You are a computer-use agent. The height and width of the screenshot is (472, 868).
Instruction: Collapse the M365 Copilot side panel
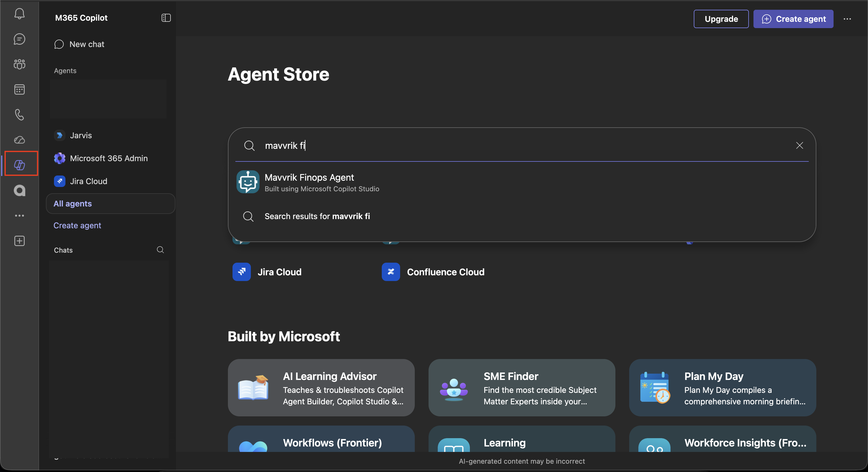coord(166,18)
